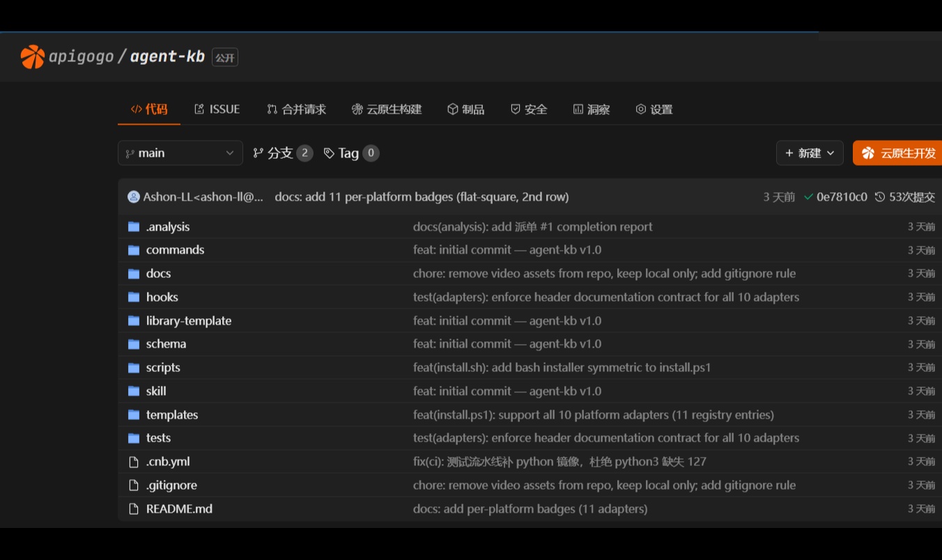This screenshot has height=560, width=942.
Task: Open latest commit message about per-platform badges
Action: coord(422,197)
